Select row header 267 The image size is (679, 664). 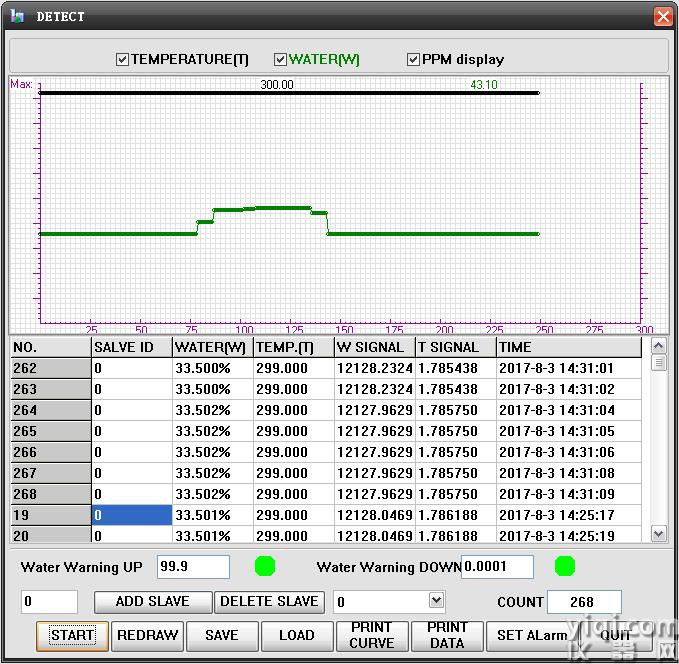(x=51, y=473)
